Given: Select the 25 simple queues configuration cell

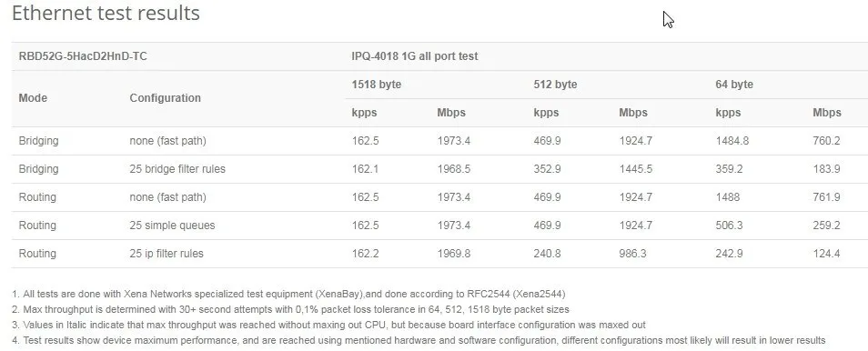Looking at the screenshot, I should coord(172,226).
